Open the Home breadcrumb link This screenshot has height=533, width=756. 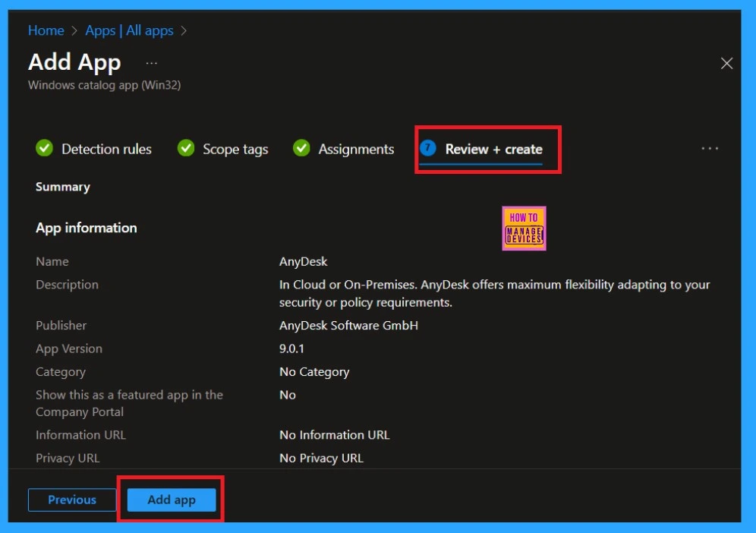(46, 30)
